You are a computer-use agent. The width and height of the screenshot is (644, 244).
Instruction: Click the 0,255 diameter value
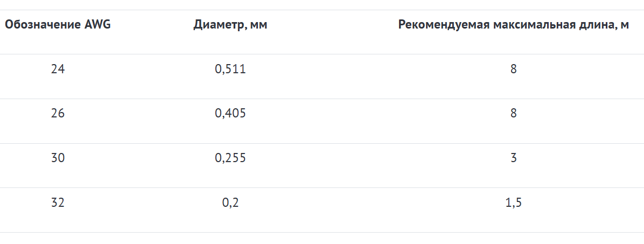230,158
